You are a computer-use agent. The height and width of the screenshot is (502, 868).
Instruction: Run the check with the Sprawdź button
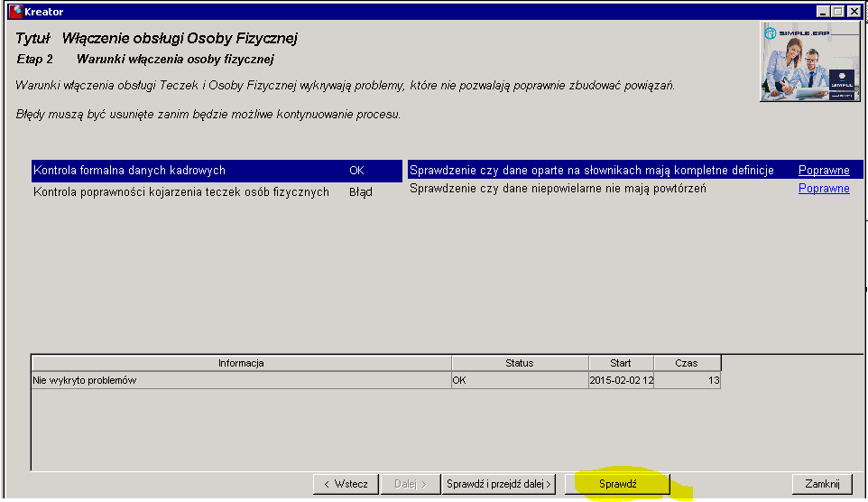pyautogui.click(x=617, y=484)
